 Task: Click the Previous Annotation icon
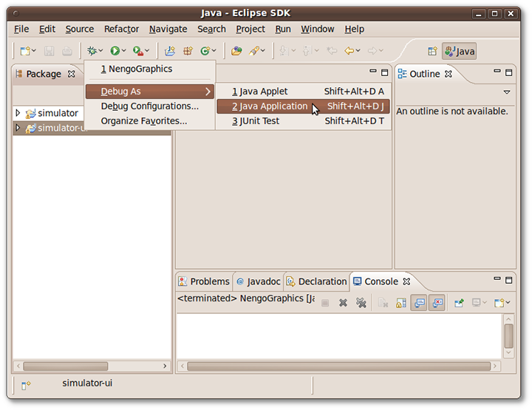307,51
